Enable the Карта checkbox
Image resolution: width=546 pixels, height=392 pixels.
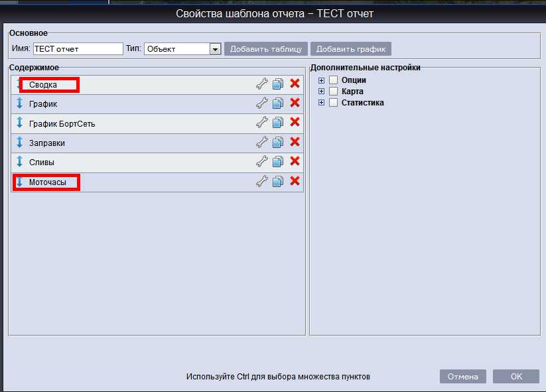333,92
